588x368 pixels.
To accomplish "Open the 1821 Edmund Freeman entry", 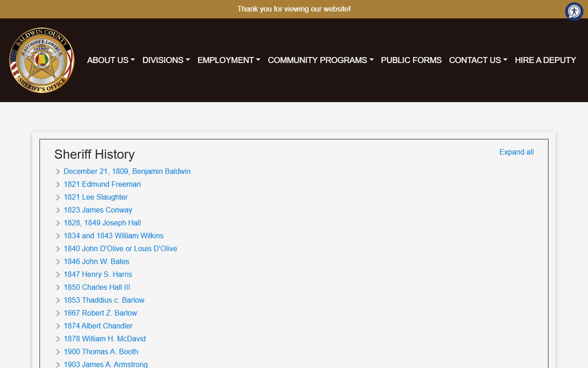I will [102, 184].
